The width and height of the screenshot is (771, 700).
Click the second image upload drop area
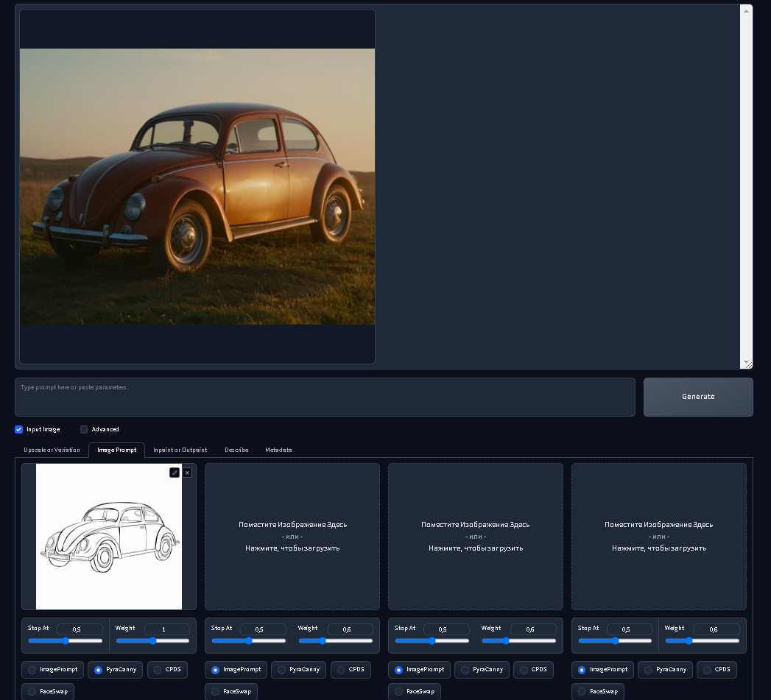point(292,536)
